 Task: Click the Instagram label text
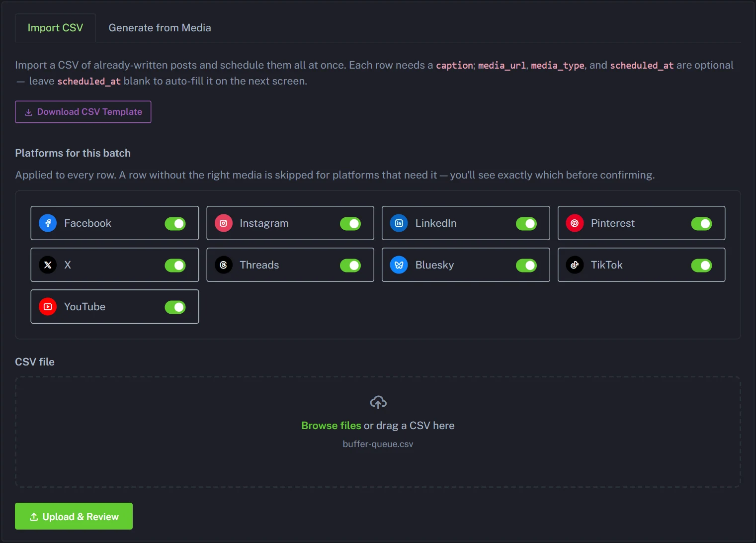point(264,223)
